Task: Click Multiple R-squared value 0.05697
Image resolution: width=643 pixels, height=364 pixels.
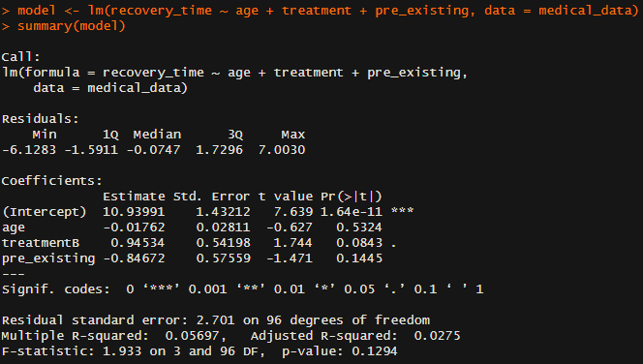Action: click(x=192, y=336)
